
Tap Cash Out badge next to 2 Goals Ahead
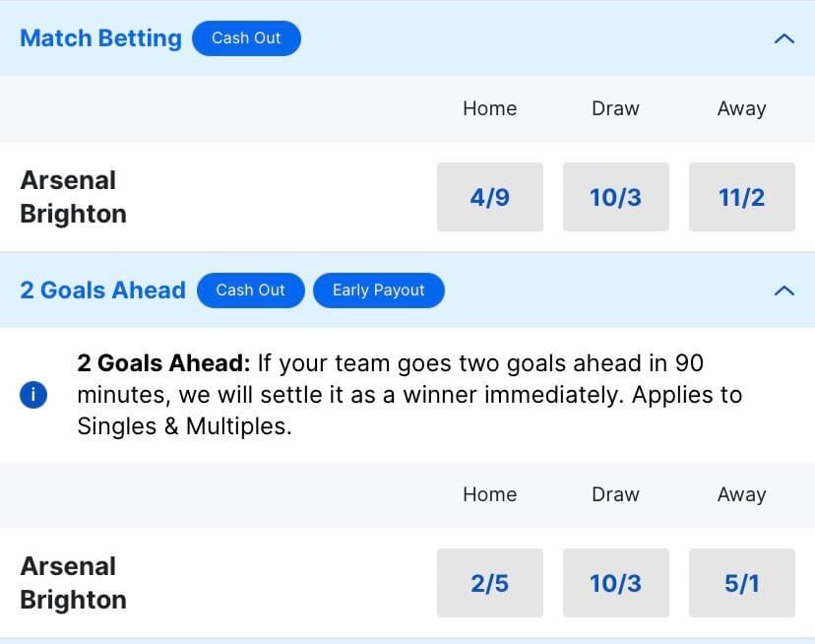(x=251, y=290)
